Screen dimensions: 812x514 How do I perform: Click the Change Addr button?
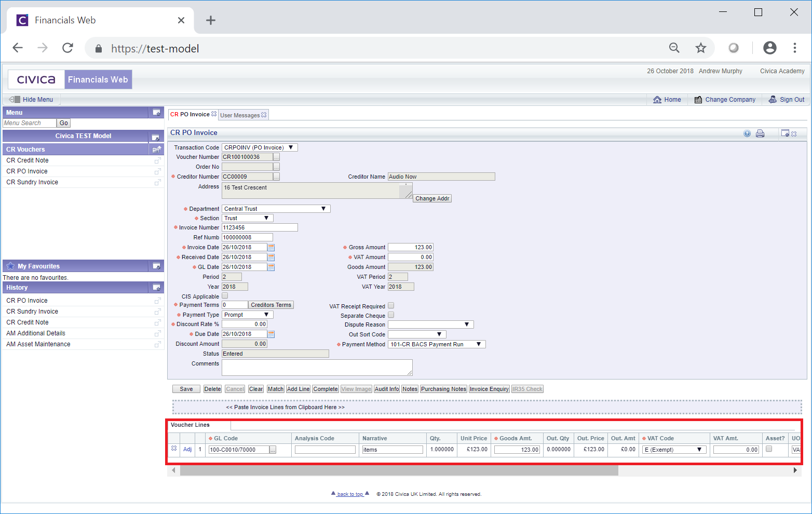click(432, 198)
